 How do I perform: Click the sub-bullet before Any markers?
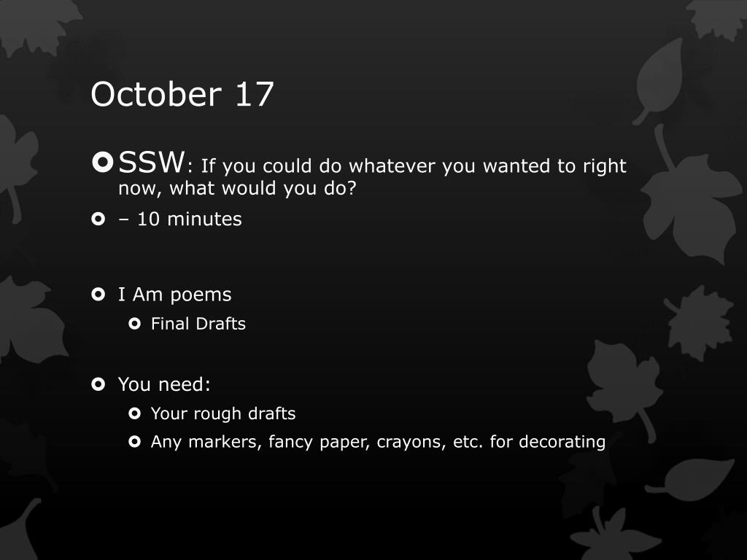[135, 442]
